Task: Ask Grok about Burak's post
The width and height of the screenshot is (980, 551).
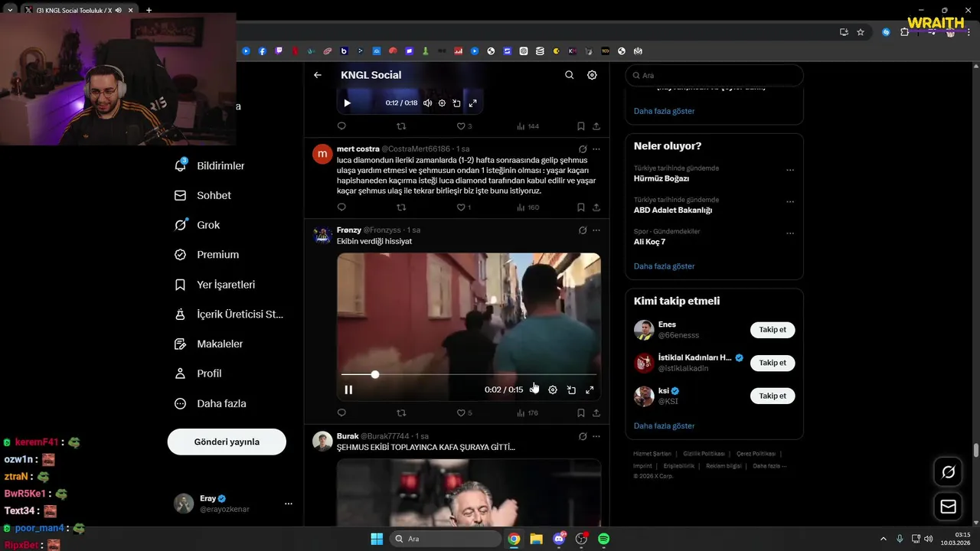Action: coord(583,436)
